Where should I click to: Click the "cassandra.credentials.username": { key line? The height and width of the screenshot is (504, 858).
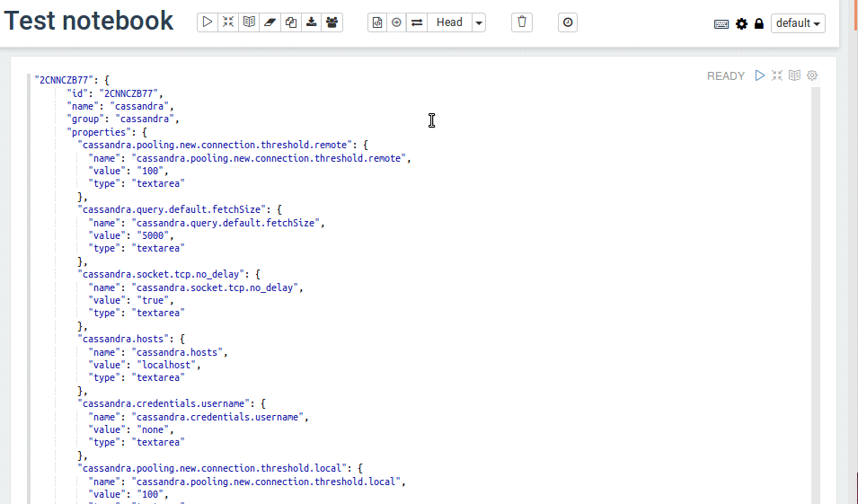[172, 403]
